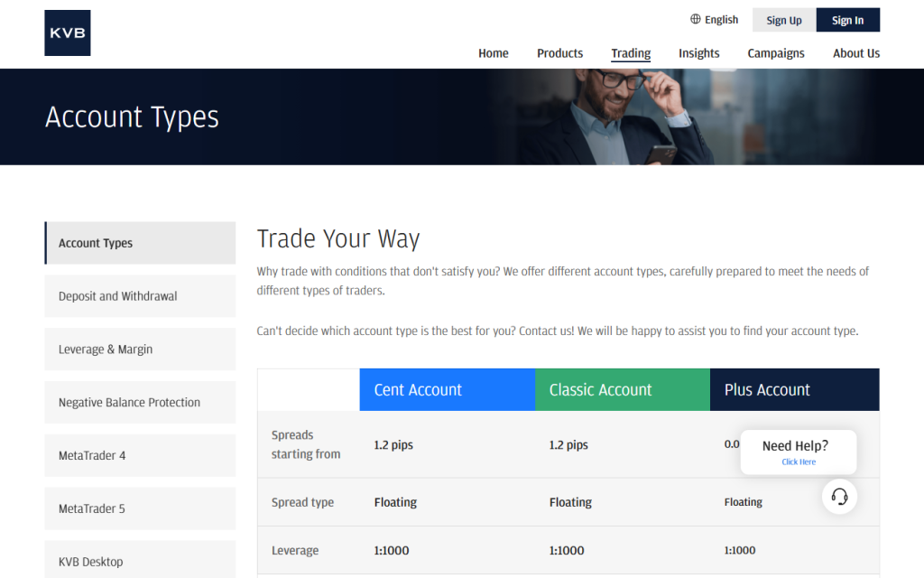
Task: Open the Campaigns menu item
Action: pos(775,53)
